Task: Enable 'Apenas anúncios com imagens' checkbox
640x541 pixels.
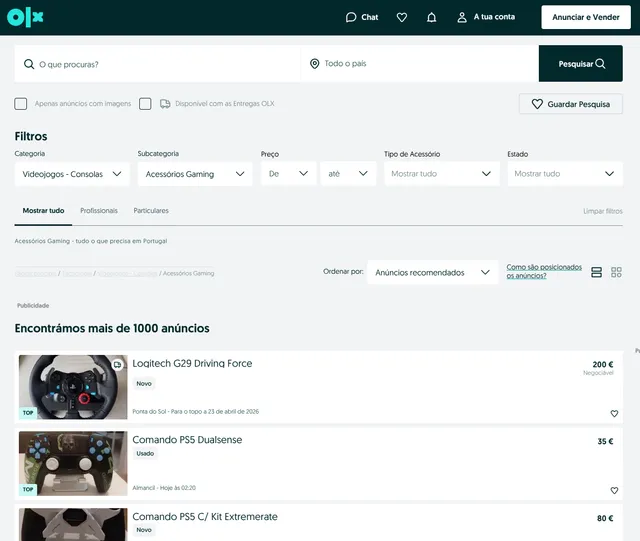Action: click(x=21, y=104)
